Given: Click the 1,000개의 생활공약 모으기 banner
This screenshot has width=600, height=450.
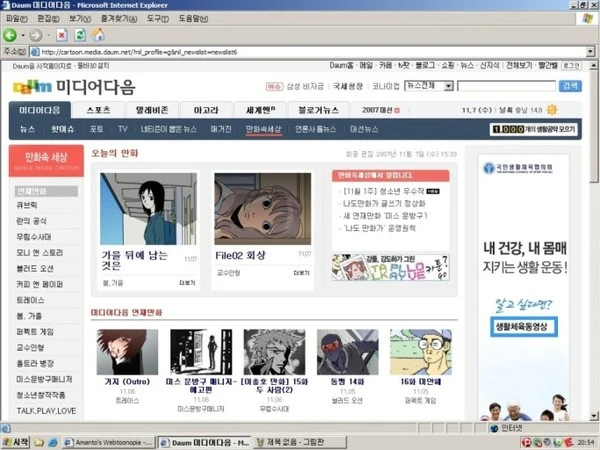Looking at the screenshot, I should pos(534,129).
